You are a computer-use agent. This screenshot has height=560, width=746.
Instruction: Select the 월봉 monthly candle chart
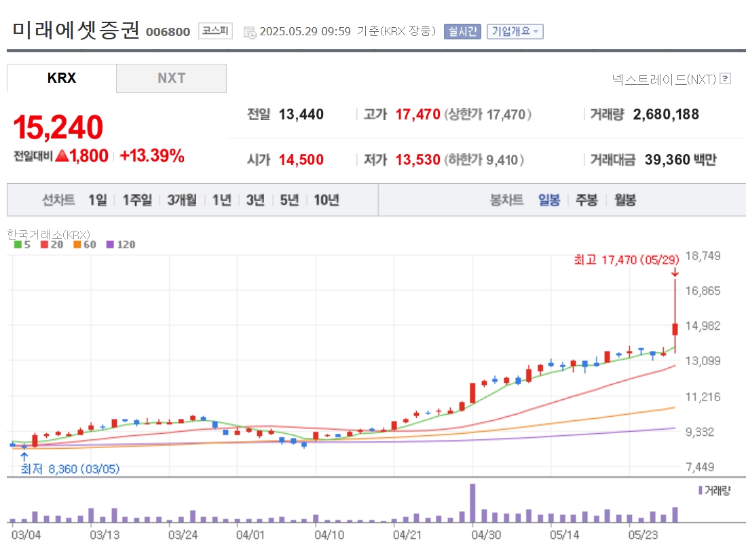point(625,200)
